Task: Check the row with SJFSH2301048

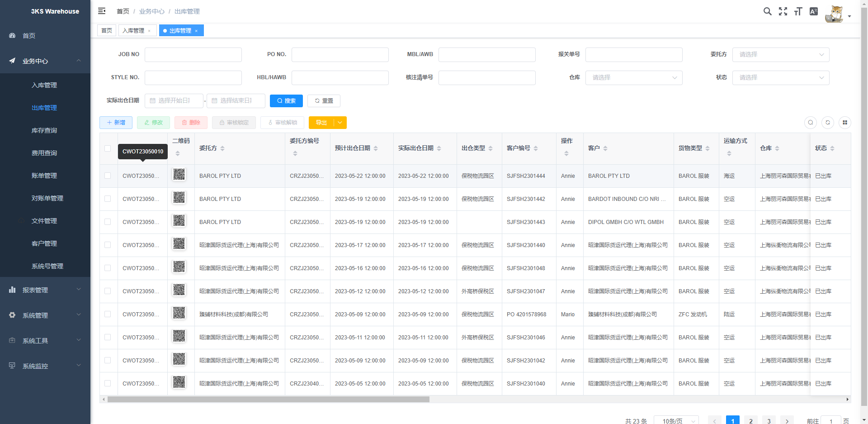Action: pyautogui.click(x=108, y=268)
